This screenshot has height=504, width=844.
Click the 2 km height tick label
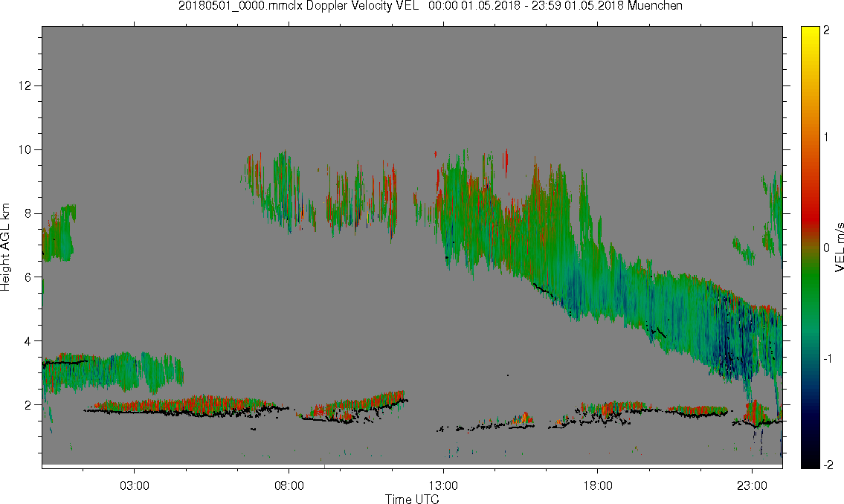[28, 405]
